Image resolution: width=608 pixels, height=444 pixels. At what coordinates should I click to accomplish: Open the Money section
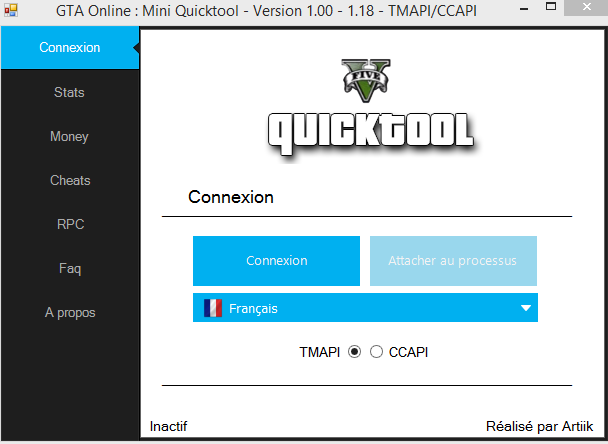point(70,136)
